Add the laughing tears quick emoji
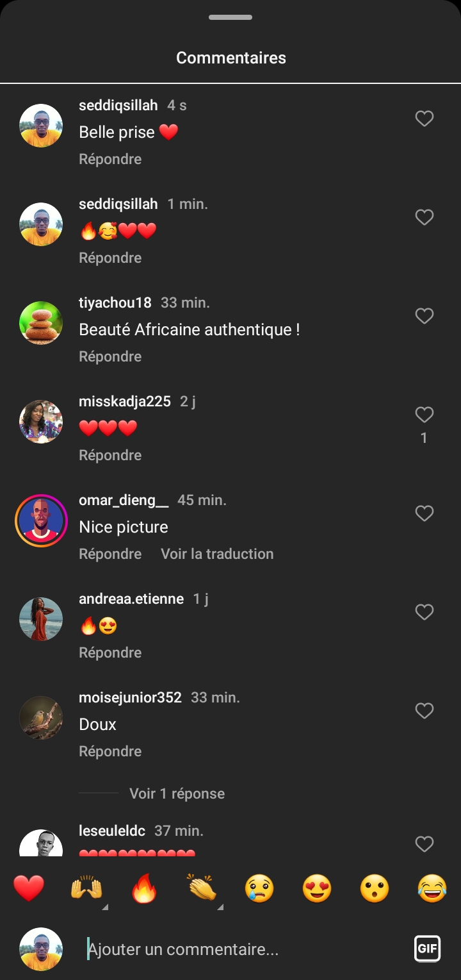The image size is (461, 980). pyautogui.click(x=432, y=889)
